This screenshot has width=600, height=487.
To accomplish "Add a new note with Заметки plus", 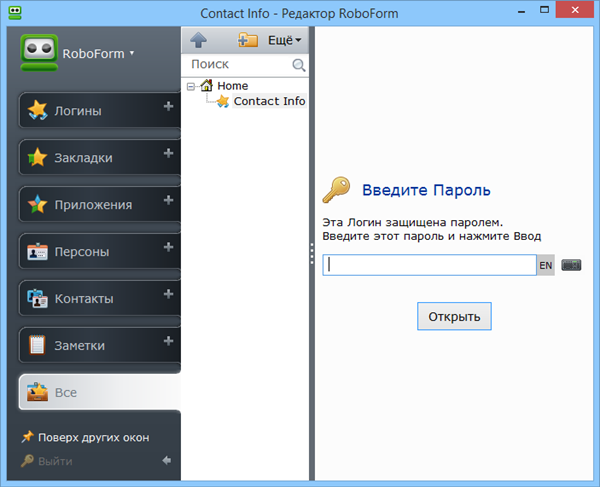I will coord(168,341).
